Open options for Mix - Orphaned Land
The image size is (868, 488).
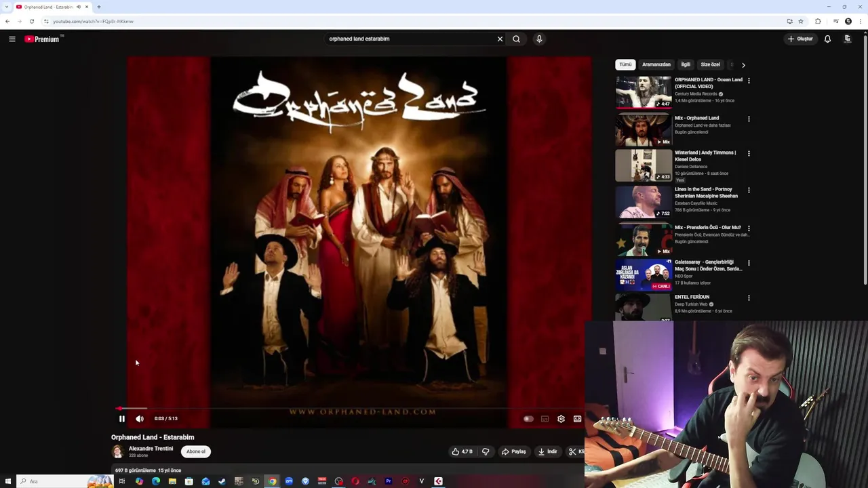pos(749,119)
